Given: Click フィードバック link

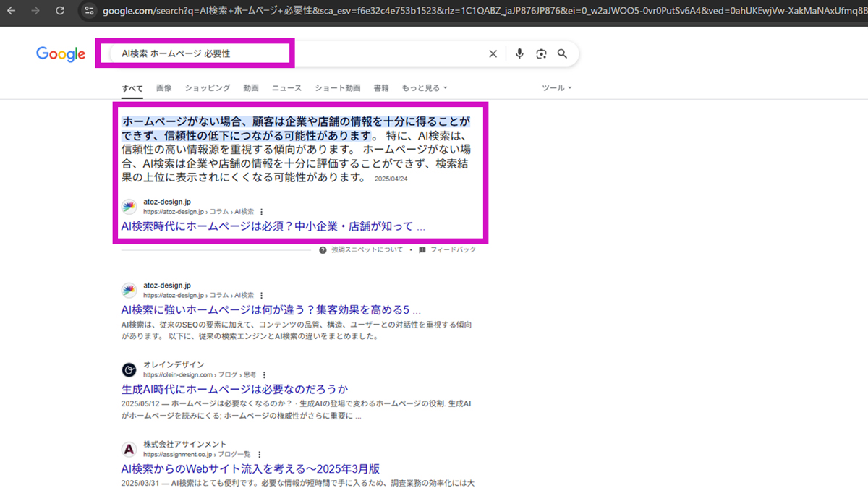Looking at the screenshot, I should point(454,249).
